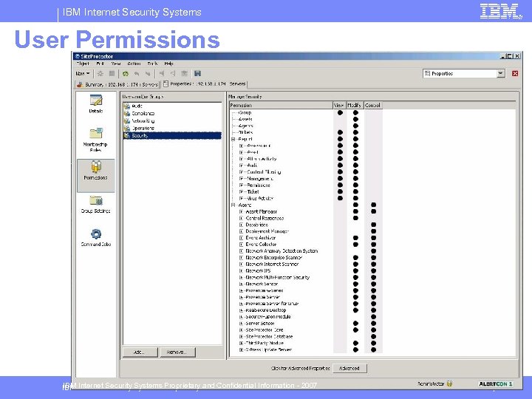Select the Compliance group in list
Viewport: 532px width, 399px height.
(x=172, y=113)
